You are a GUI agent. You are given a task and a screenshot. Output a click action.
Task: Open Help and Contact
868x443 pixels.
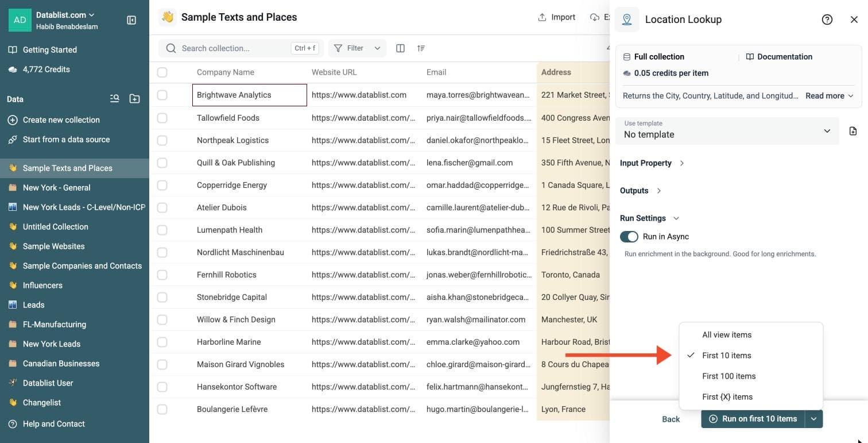point(47,424)
